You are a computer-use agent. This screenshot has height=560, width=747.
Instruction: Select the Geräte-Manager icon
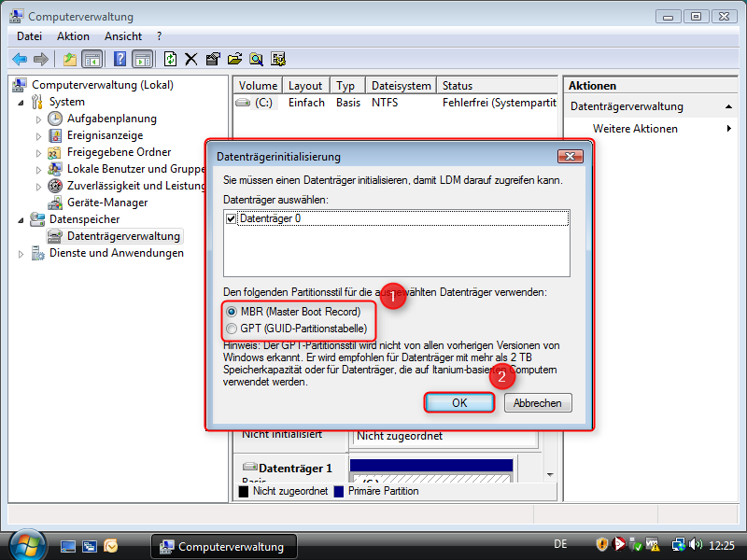(55, 203)
